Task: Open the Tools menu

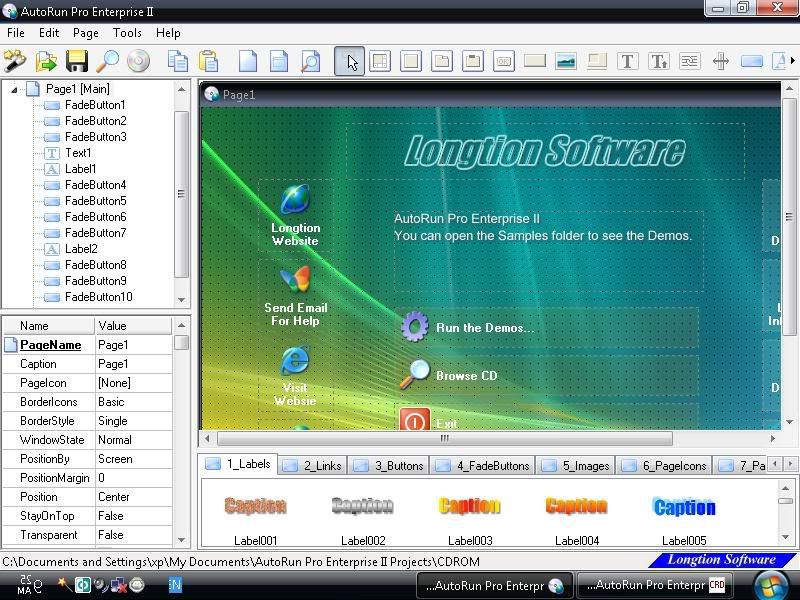Action: click(x=127, y=33)
